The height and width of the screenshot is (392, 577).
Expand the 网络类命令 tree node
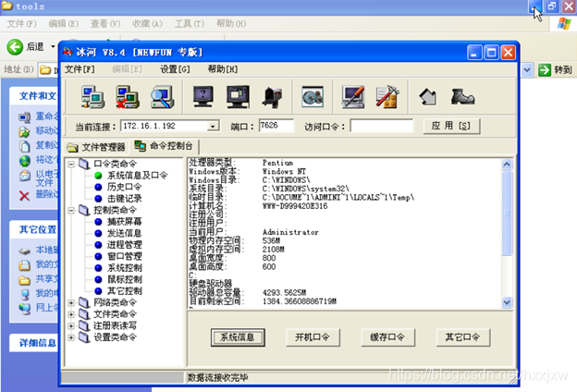[71, 303]
